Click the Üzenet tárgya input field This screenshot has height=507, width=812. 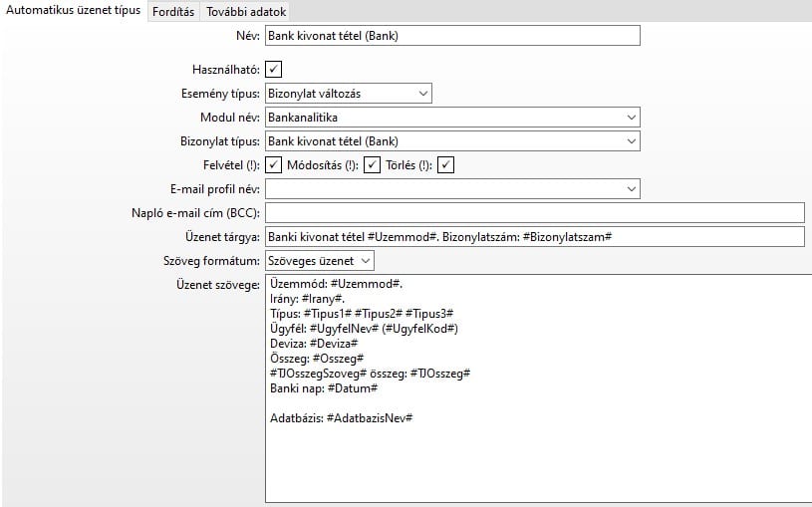click(x=534, y=236)
